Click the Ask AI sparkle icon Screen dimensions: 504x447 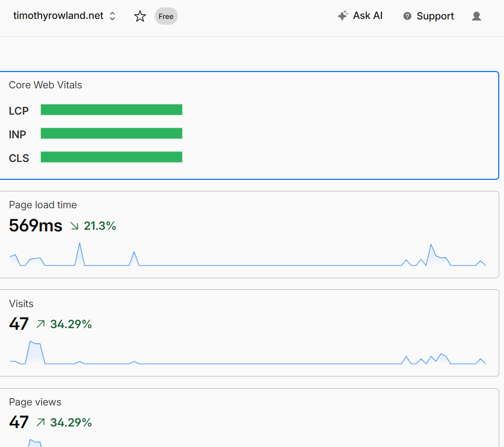[x=342, y=15]
